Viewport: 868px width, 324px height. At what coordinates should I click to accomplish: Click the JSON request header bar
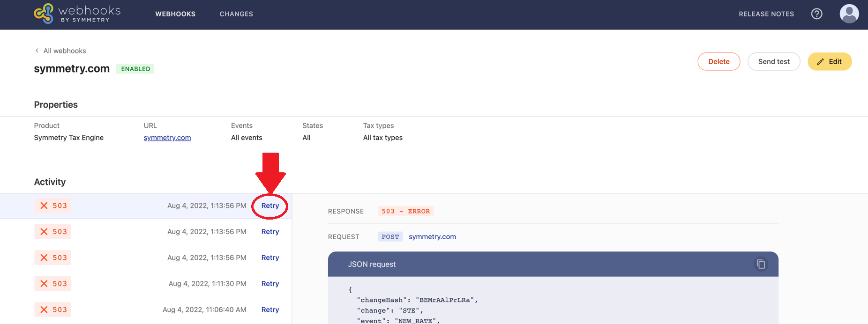point(553,264)
